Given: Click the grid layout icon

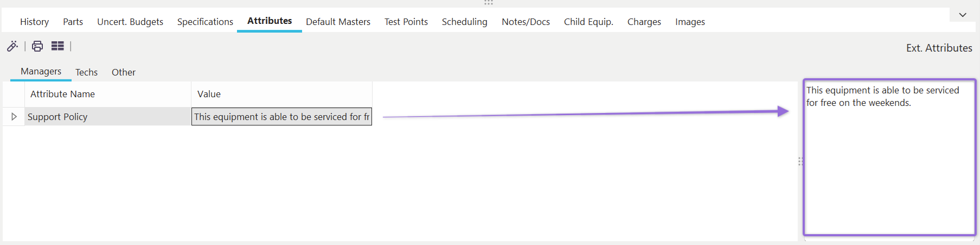Looking at the screenshot, I should coord(57,46).
